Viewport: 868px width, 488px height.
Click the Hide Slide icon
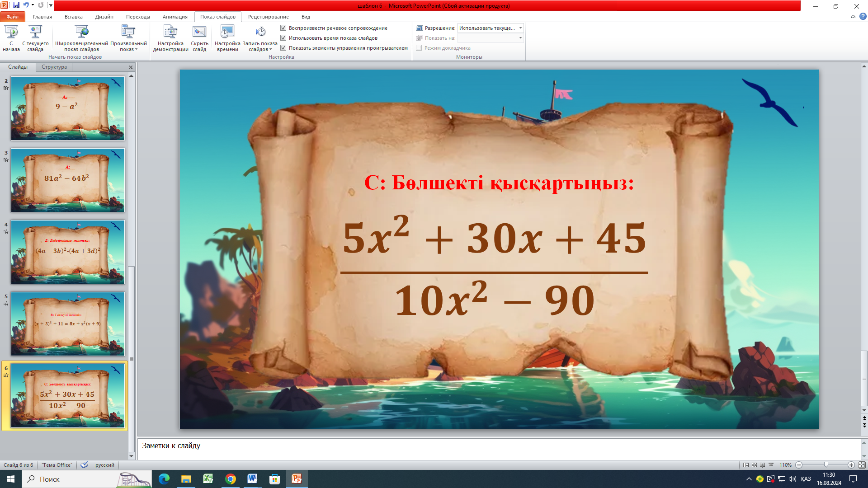[x=199, y=32]
